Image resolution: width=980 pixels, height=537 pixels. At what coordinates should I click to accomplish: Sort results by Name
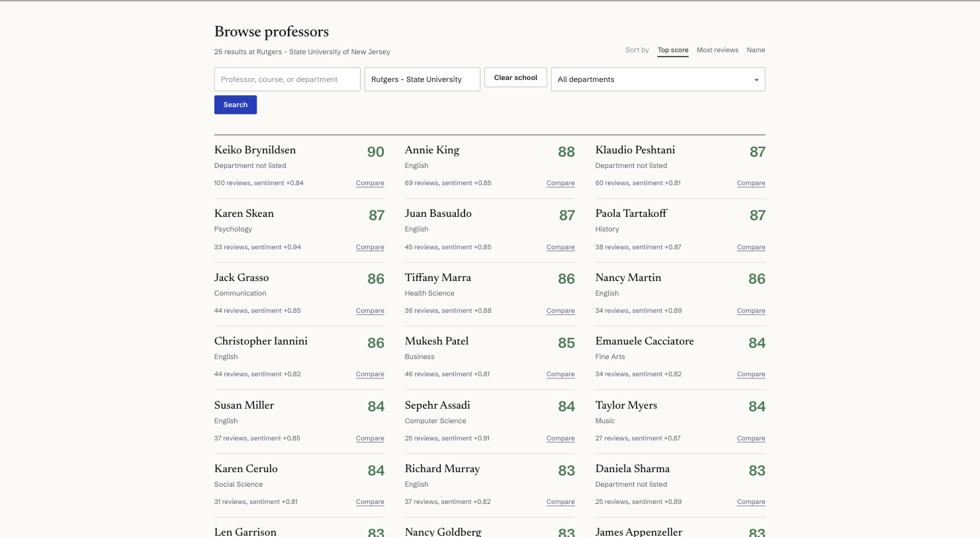point(756,50)
